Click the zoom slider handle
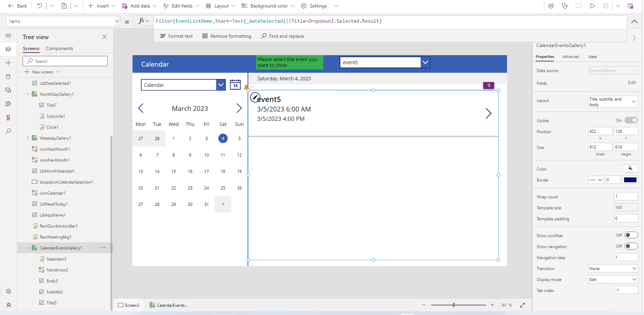 [x=454, y=305]
